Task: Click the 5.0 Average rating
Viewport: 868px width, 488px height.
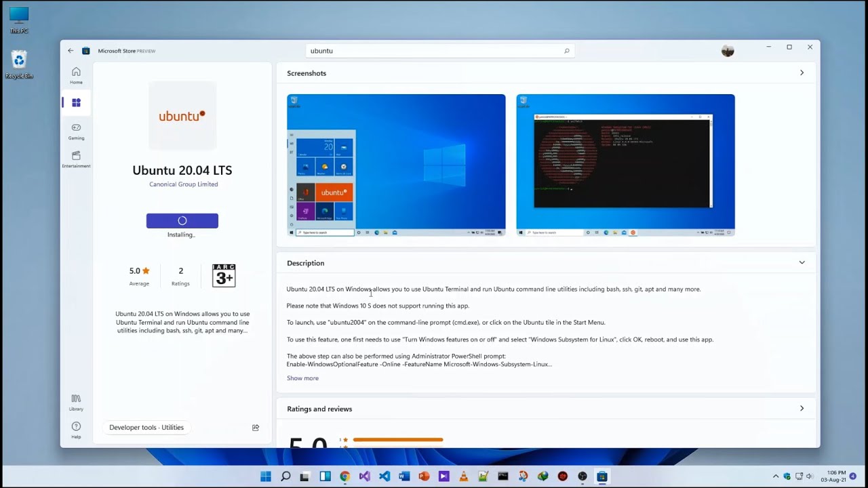Action: point(139,276)
